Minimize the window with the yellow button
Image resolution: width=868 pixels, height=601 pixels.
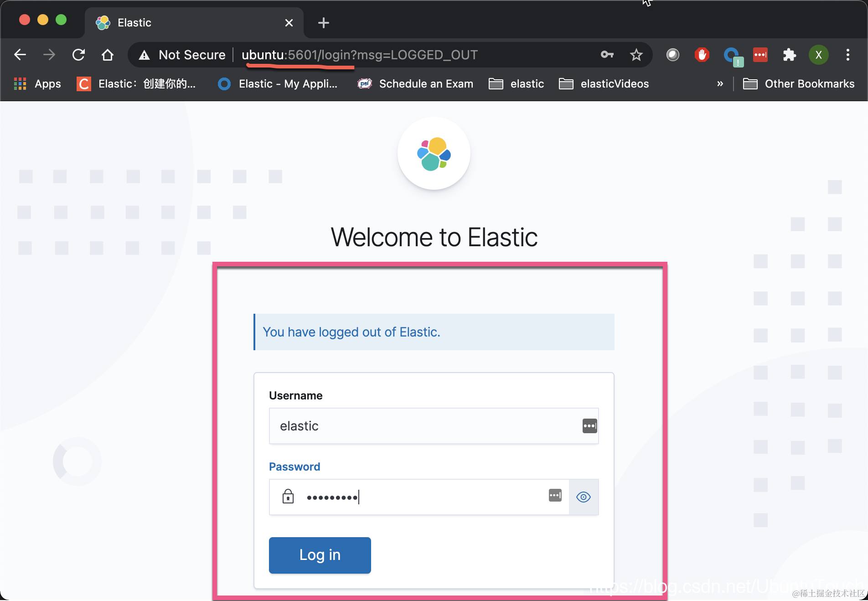(43, 20)
